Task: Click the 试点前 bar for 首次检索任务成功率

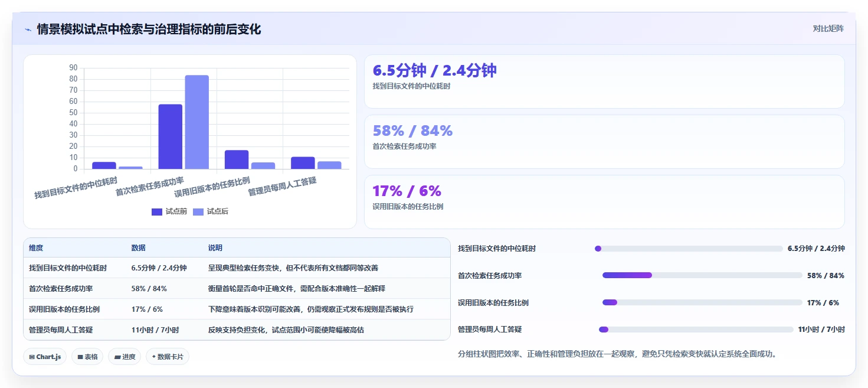Action: click(171, 136)
